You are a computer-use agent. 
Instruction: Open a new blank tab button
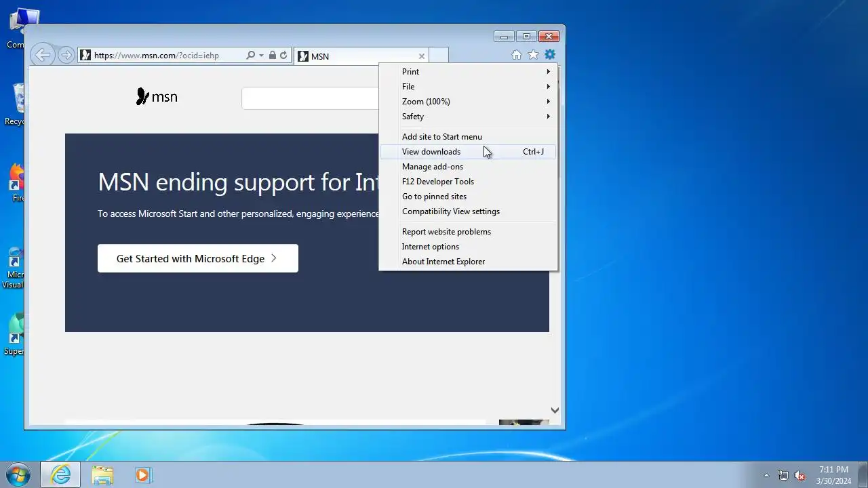point(439,56)
